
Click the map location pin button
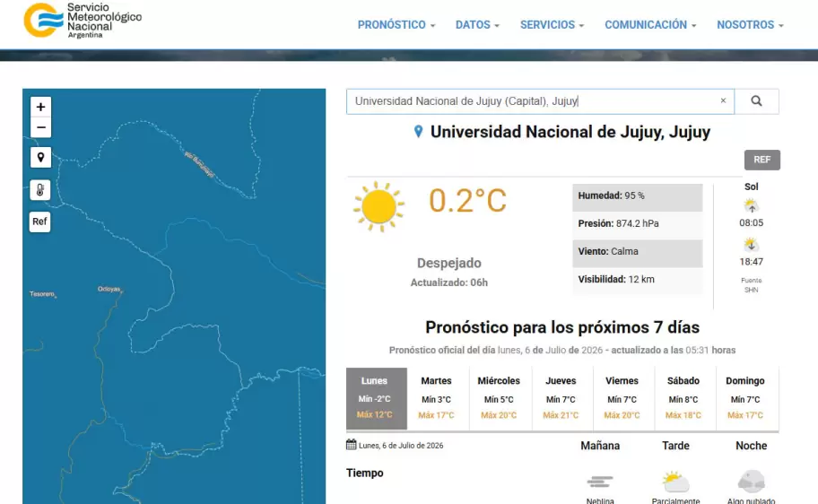click(x=40, y=158)
